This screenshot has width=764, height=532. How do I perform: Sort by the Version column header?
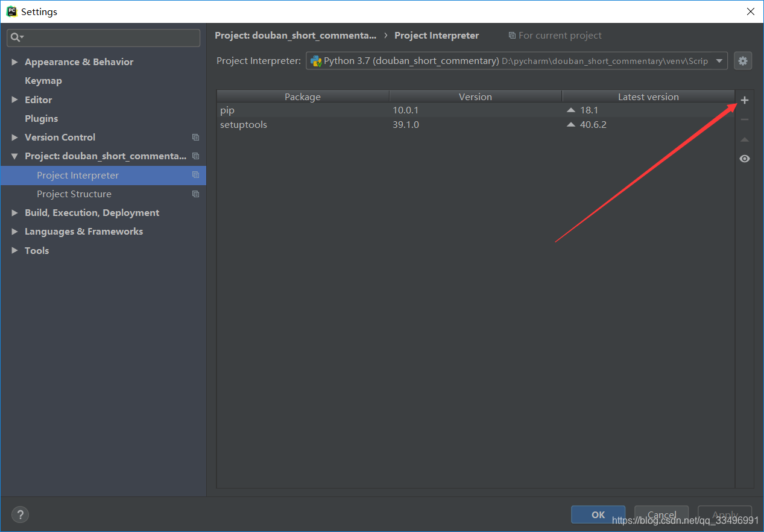coord(475,97)
